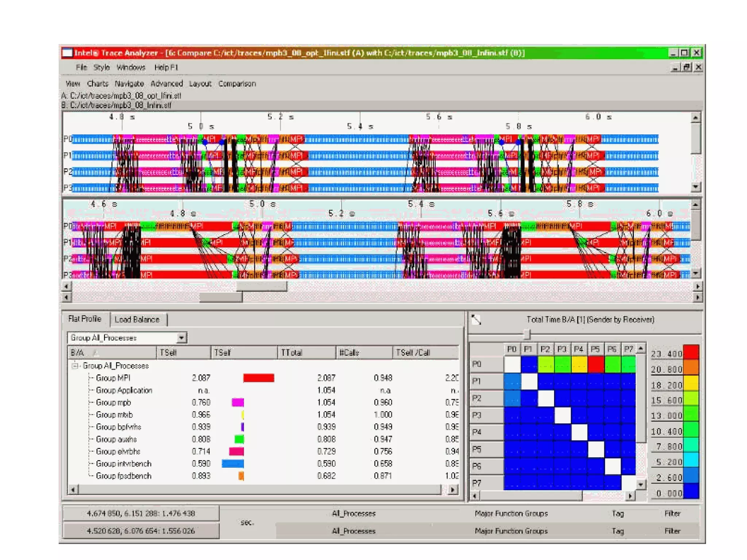Viewport: 747px width, 560px height.
Task: Click left arrow of lower horizontal time scrollbar
Action: [x=66, y=297]
